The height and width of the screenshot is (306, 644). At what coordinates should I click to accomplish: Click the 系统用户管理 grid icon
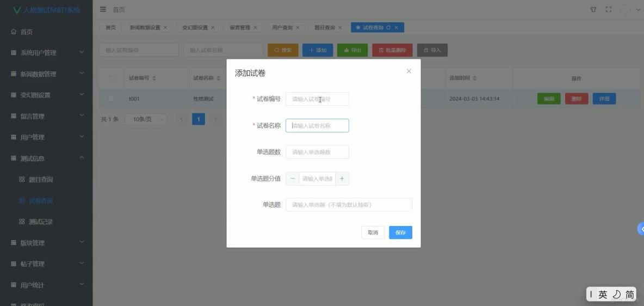point(14,53)
